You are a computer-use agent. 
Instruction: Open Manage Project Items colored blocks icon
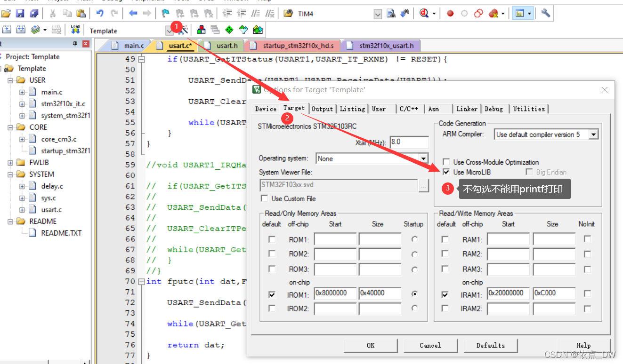pos(202,30)
